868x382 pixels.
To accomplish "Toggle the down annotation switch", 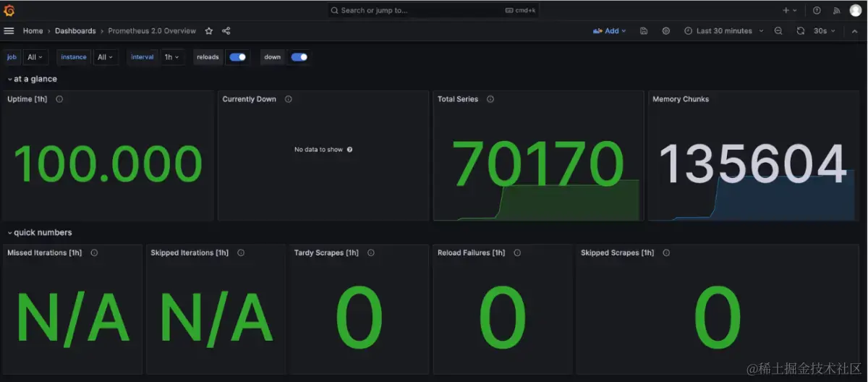I will pos(299,57).
